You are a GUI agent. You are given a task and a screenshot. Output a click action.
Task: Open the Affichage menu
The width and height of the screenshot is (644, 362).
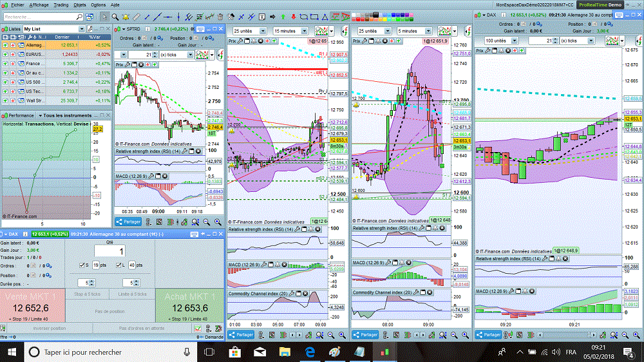point(39,5)
